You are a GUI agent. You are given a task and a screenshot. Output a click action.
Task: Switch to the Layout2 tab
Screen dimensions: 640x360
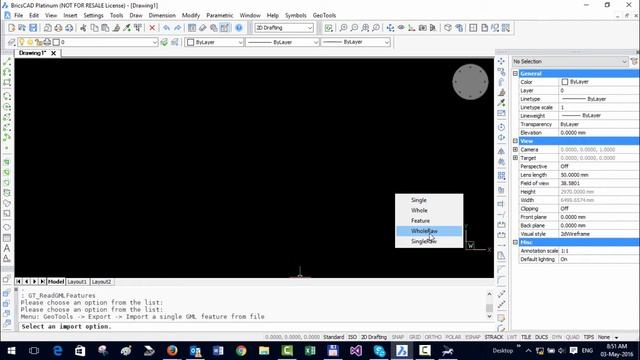click(101, 282)
